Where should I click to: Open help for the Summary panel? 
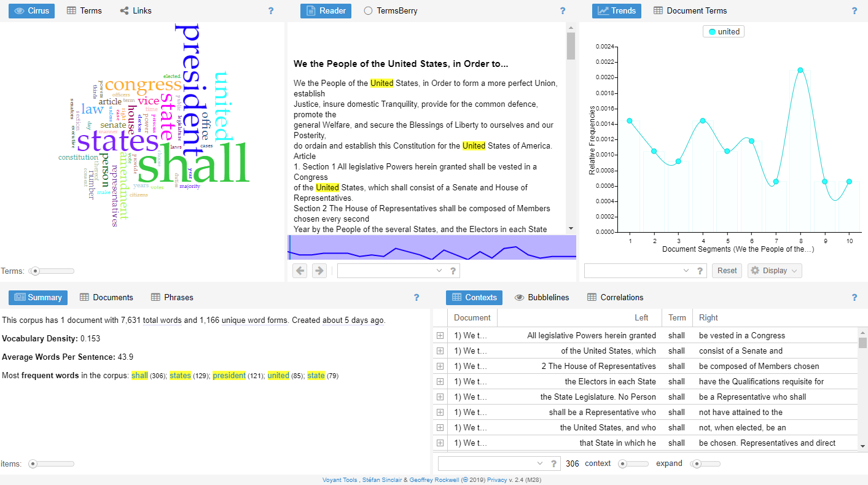coord(416,297)
